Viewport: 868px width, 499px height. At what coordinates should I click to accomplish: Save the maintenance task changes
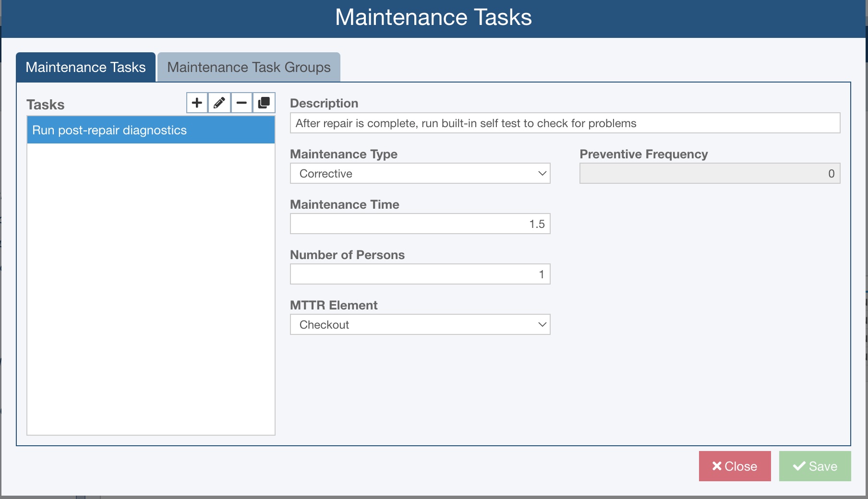click(x=815, y=466)
